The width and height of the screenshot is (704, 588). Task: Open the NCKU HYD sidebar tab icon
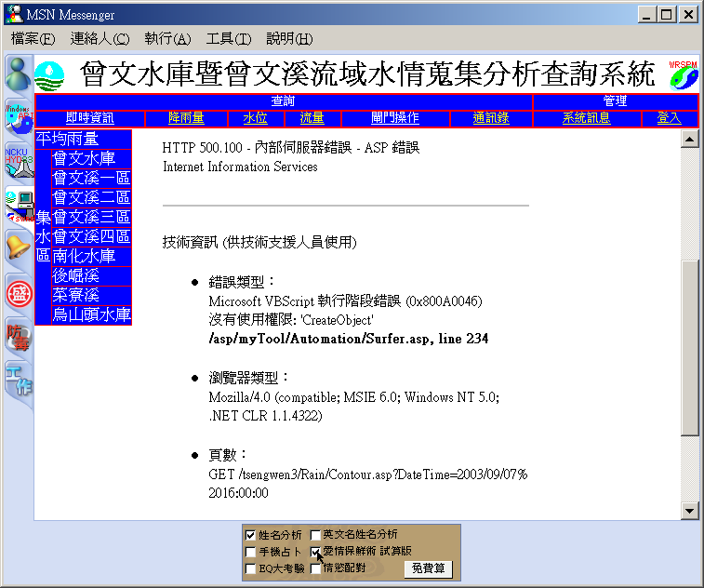click(19, 162)
